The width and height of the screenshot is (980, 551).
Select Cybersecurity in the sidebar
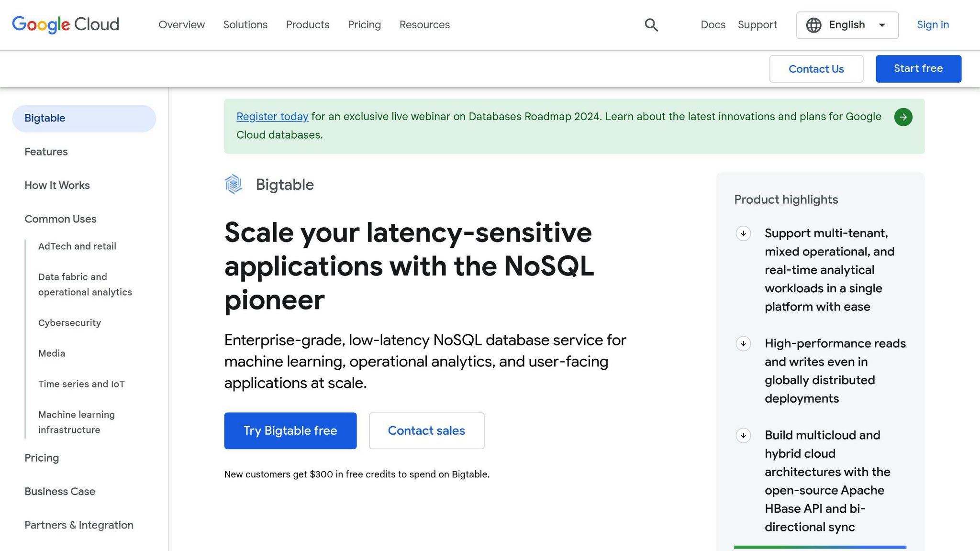point(69,322)
